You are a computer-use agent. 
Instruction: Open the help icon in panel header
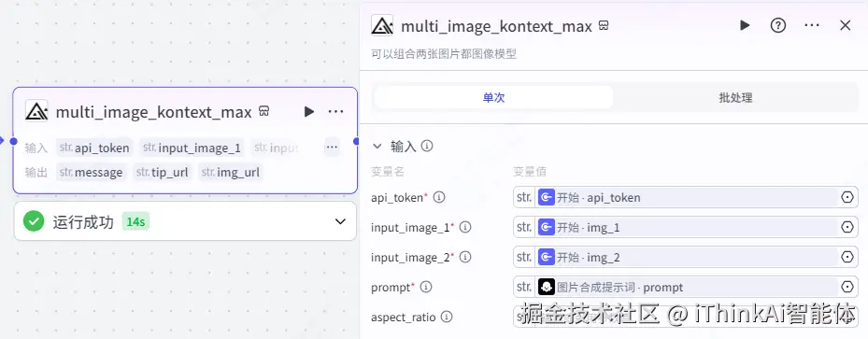coord(778,25)
